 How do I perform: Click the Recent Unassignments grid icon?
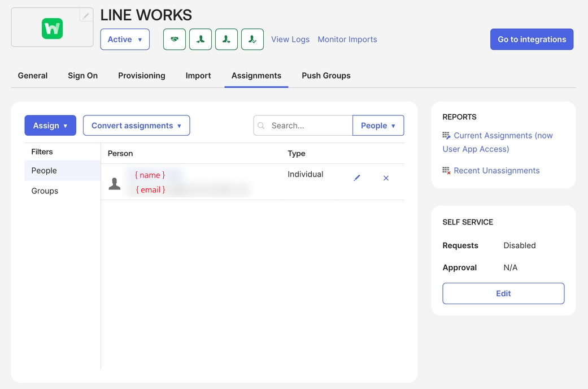446,170
